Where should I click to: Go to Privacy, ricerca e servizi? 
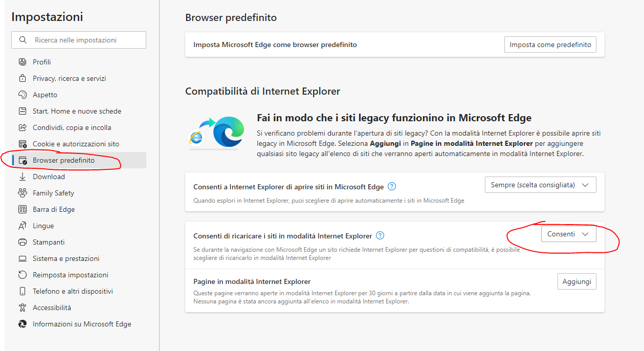click(79, 78)
